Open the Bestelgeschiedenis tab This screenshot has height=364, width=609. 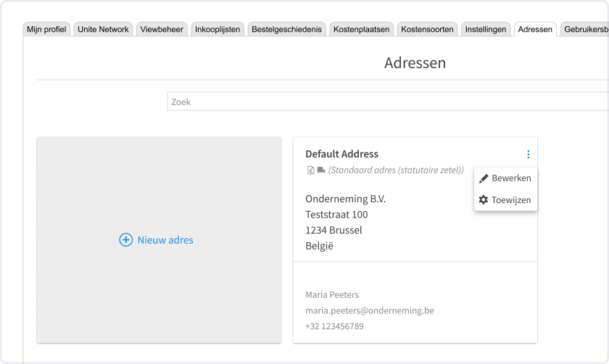(286, 30)
